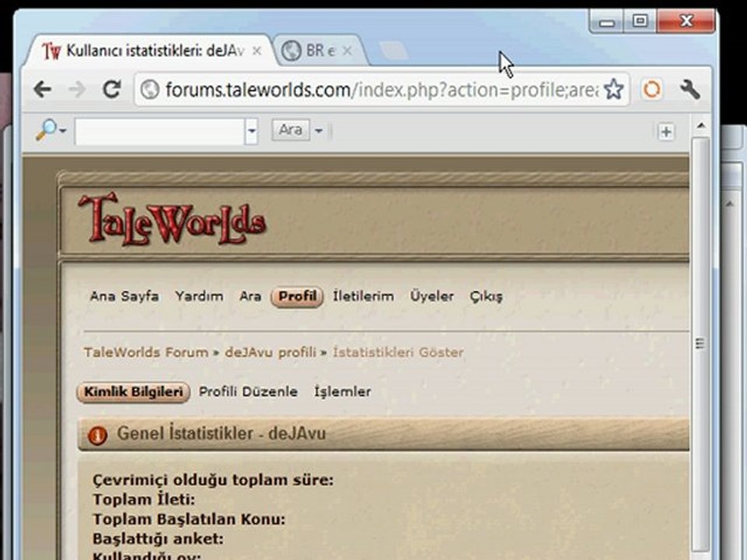The width and height of the screenshot is (747, 560).
Task: Minimize the browser window
Action: 606,21
